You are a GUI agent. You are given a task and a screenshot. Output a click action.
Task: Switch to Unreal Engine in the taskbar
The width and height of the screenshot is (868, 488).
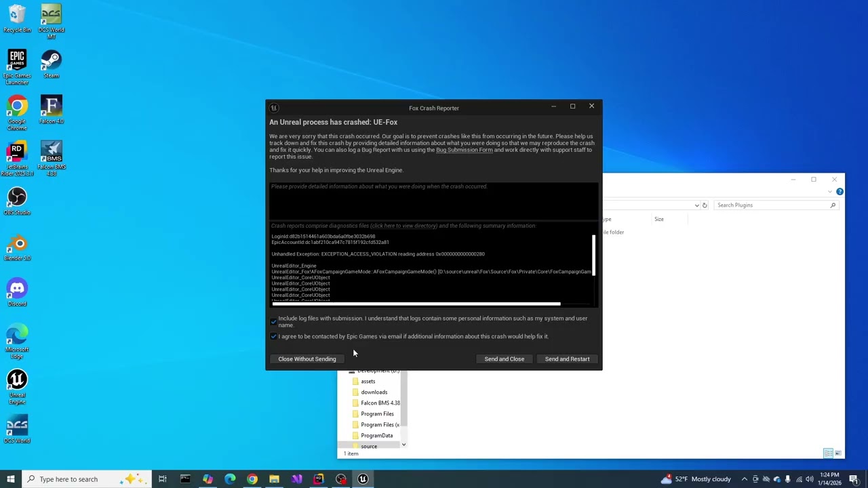363,479
